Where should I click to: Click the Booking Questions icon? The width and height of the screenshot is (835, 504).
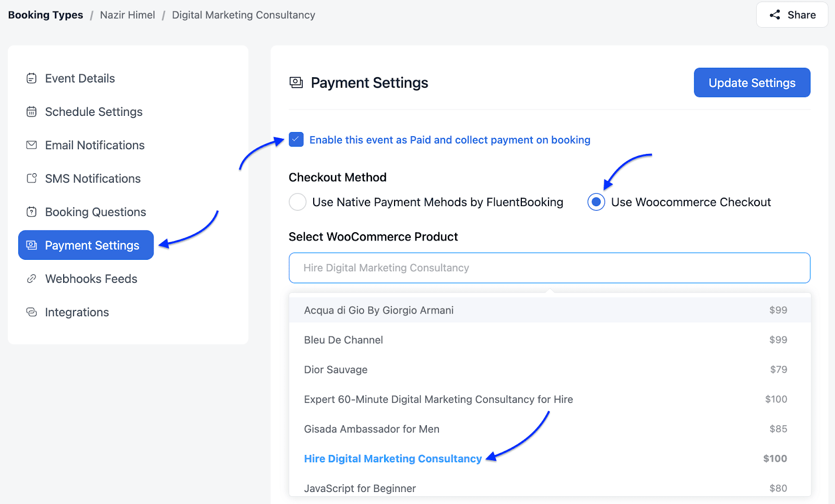31,212
